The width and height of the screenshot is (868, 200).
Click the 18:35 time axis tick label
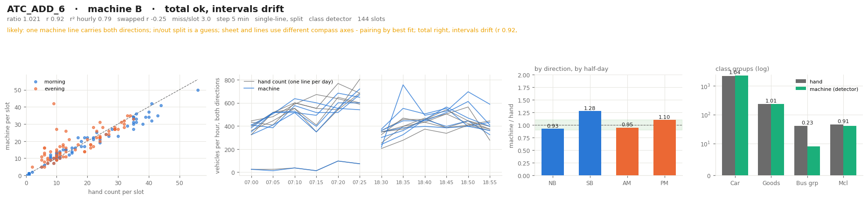coord(403,183)
